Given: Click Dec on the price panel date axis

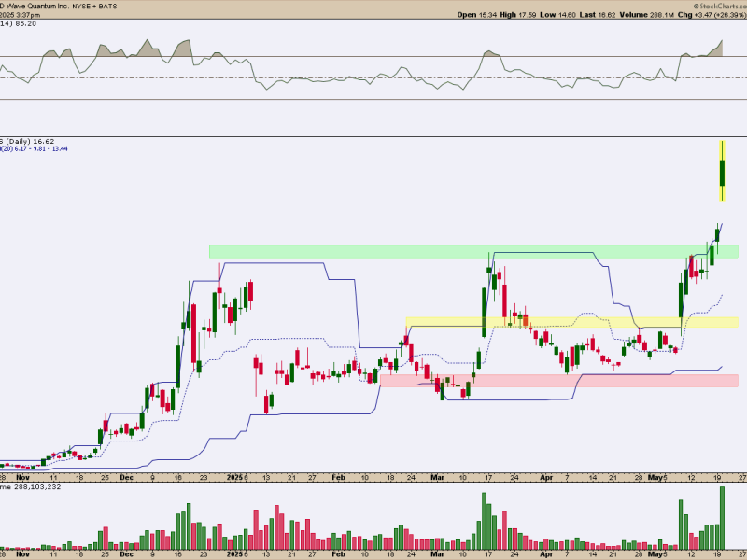Looking at the screenshot, I should tap(126, 477).
